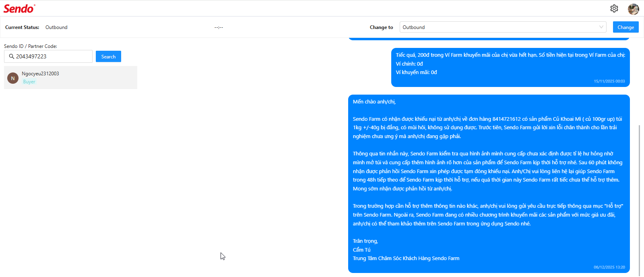Click the 'Ví khuyến mãi: 0đ' line

coord(416,72)
